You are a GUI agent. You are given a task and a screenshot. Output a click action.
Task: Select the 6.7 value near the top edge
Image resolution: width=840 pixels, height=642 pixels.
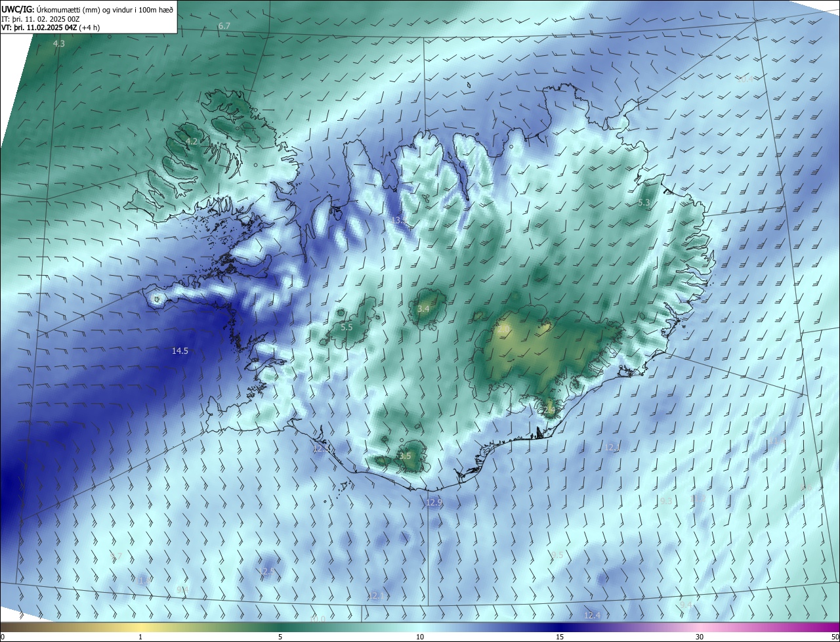coord(224,26)
